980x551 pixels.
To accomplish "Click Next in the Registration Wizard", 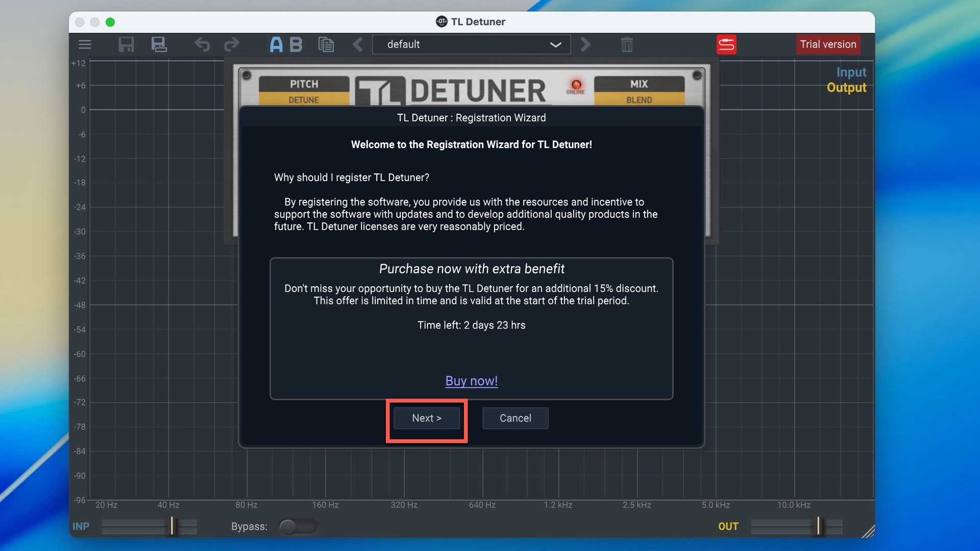I will (x=427, y=418).
